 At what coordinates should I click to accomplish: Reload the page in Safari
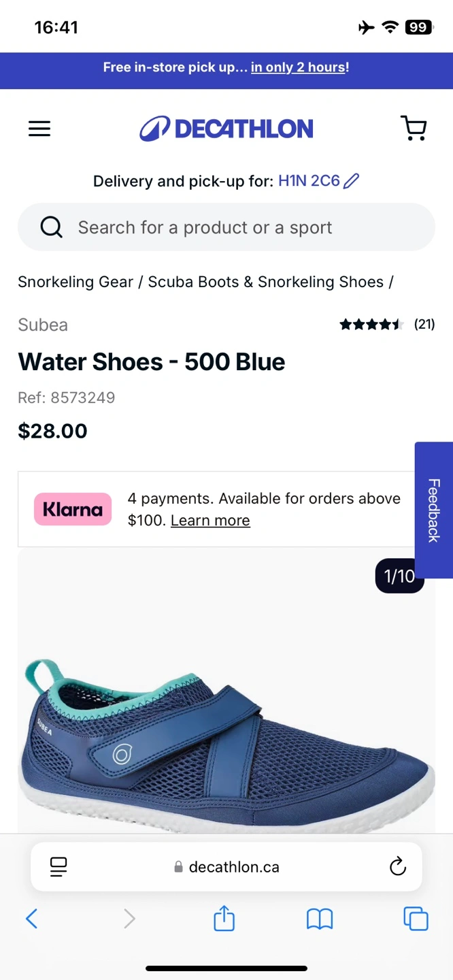tap(397, 866)
